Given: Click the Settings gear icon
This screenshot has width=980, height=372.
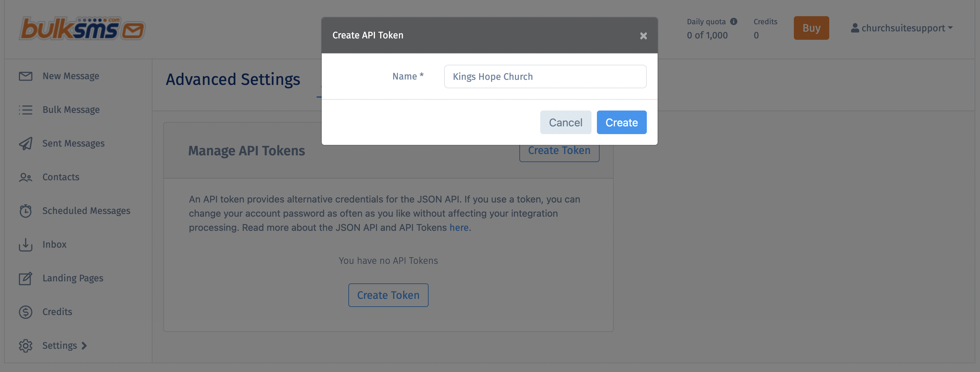Looking at the screenshot, I should pyautogui.click(x=26, y=345).
